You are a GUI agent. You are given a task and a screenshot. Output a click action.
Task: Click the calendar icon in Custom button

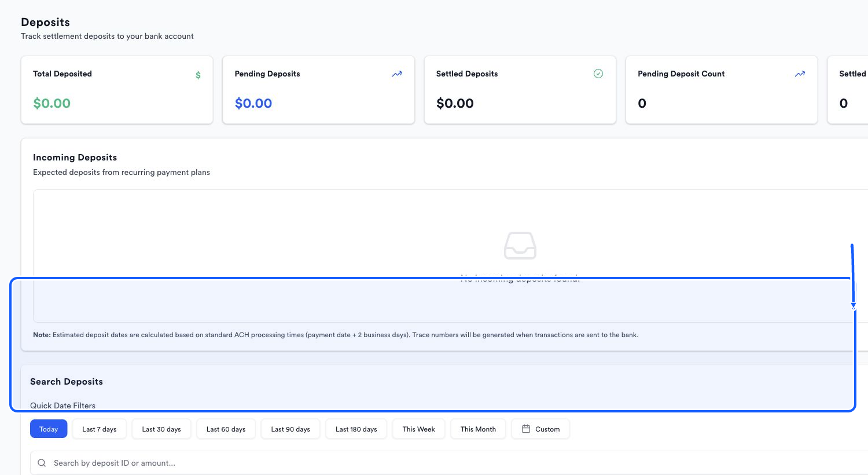(x=526, y=429)
